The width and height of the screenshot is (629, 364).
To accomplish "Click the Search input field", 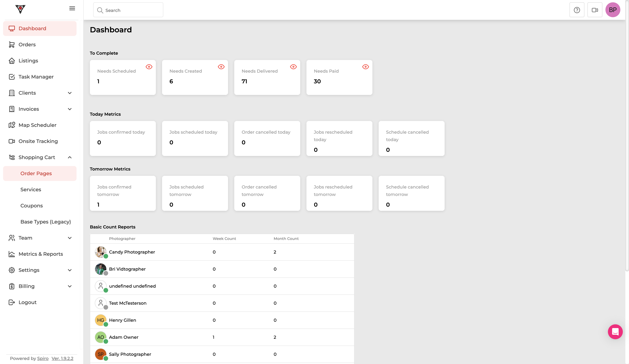I will [x=128, y=10].
